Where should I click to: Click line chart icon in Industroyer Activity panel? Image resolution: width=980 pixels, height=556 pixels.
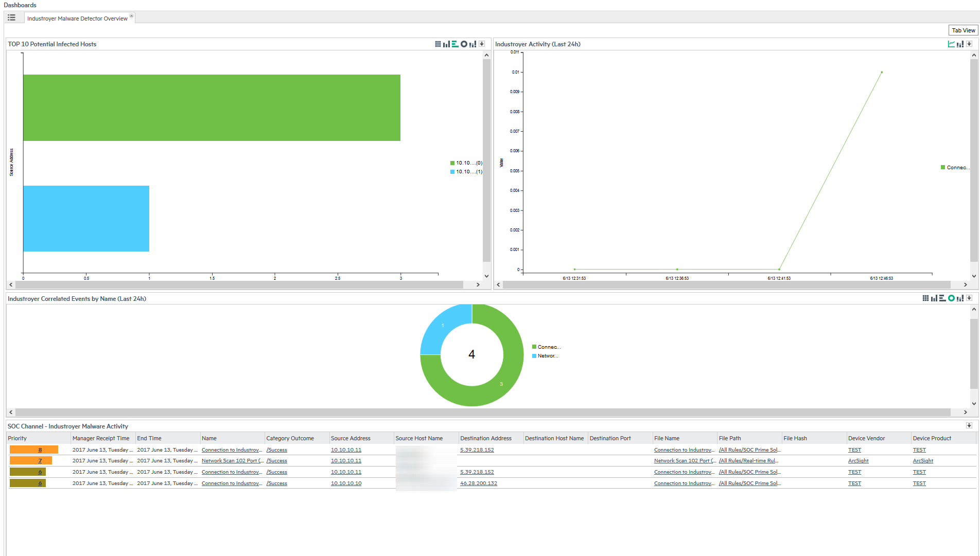tap(951, 44)
